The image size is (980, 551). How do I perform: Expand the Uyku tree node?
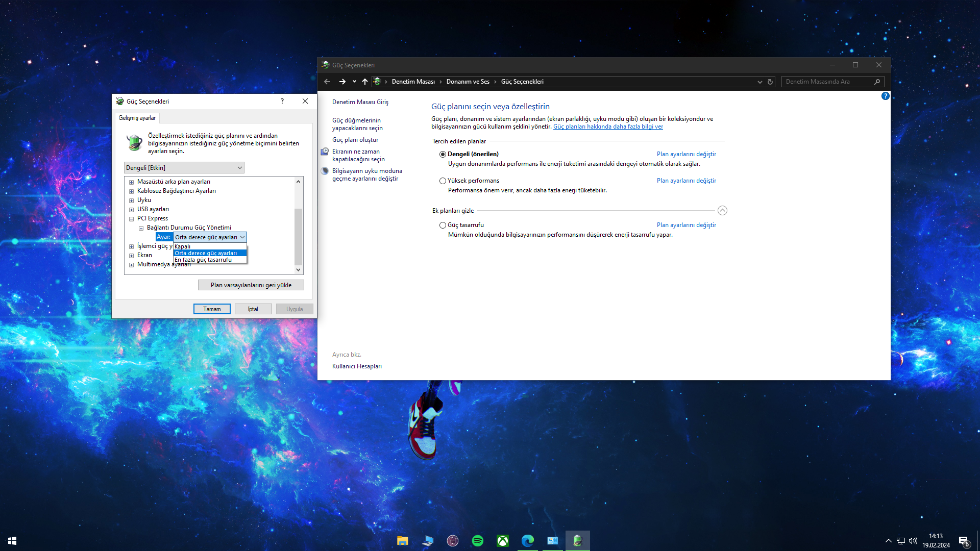tap(131, 201)
